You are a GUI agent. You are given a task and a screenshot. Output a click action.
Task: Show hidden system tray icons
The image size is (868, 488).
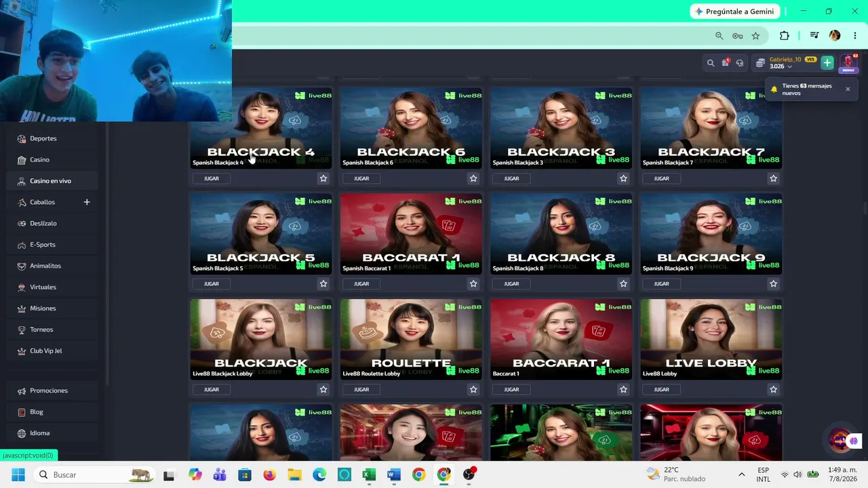pyautogui.click(x=741, y=474)
